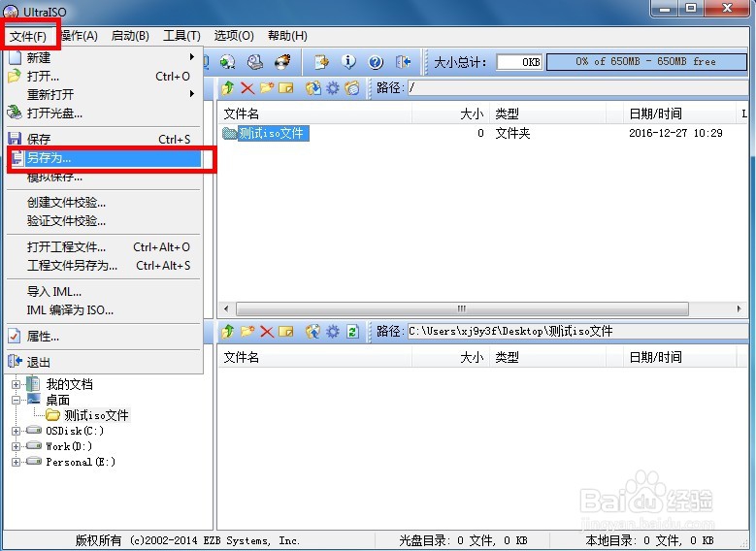Select 测试iso文件 in local tree

[96, 415]
